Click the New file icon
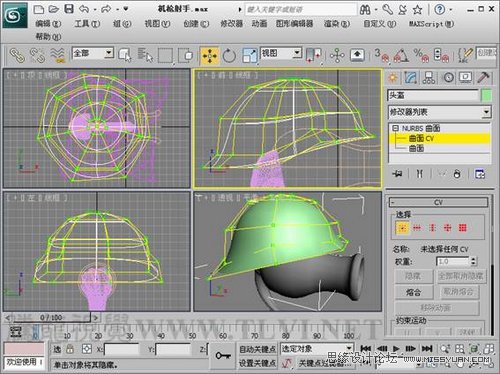Screen dimensions: 500x374 point(39,9)
